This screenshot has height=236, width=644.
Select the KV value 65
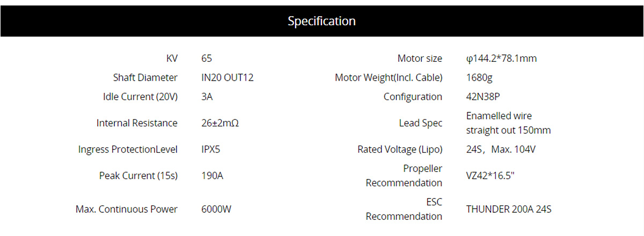point(207,59)
